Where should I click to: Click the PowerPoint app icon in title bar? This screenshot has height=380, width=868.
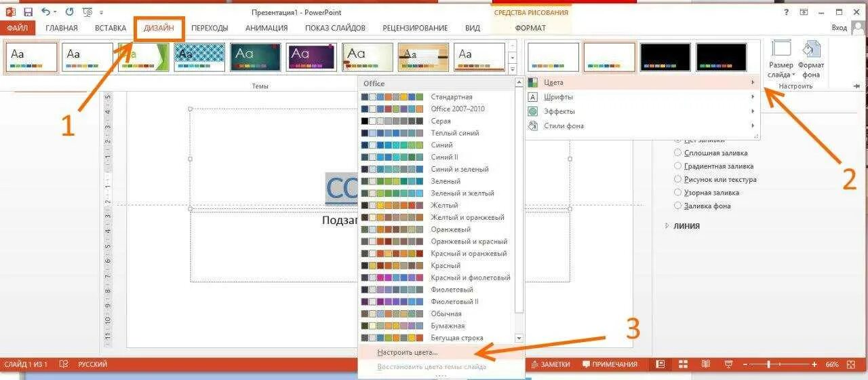pos(10,12)
